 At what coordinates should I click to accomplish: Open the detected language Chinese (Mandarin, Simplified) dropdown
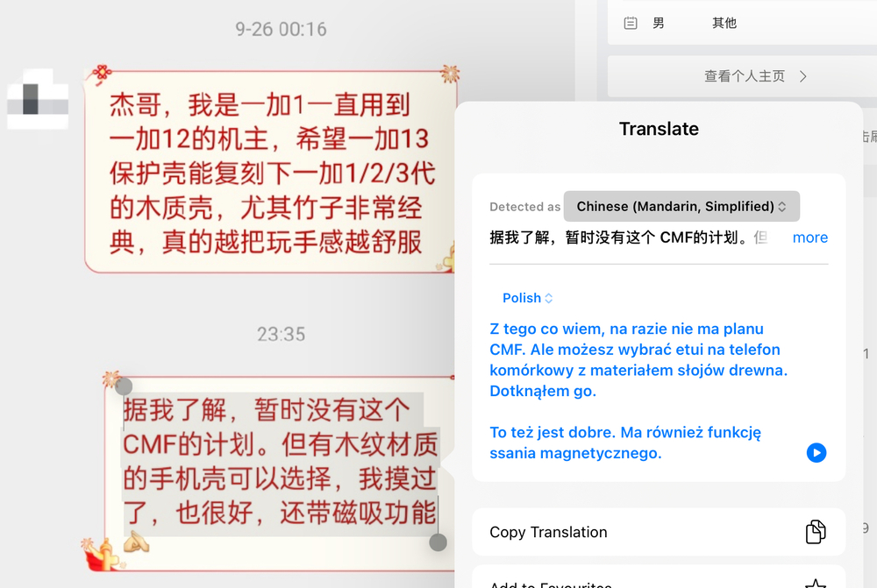pos(681,207)
